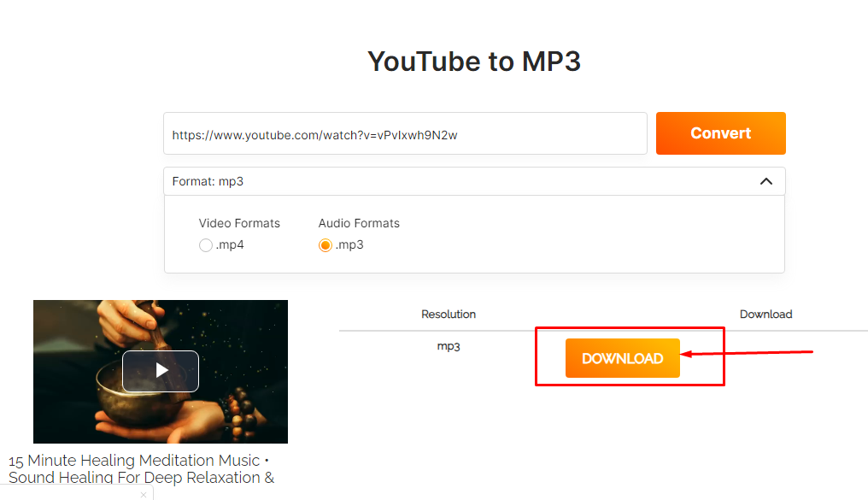Click the .mp3 format text label
The height and width of the screenshot is (500, 868).
349,244
